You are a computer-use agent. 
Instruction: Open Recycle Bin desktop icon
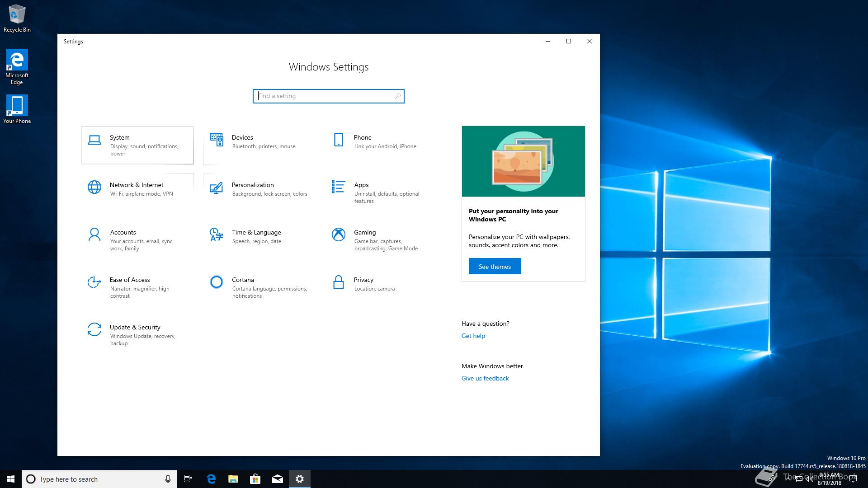17,19
